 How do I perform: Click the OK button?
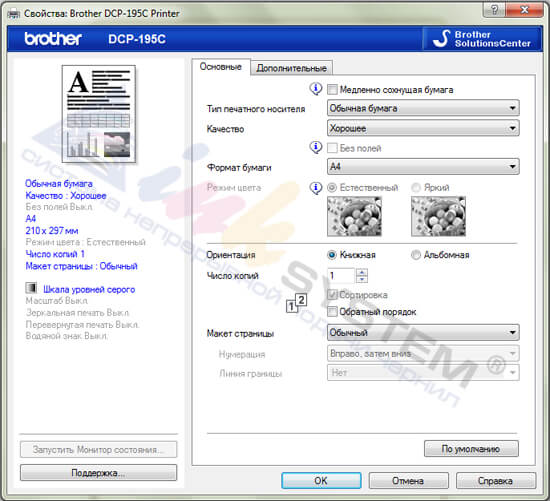321,480
